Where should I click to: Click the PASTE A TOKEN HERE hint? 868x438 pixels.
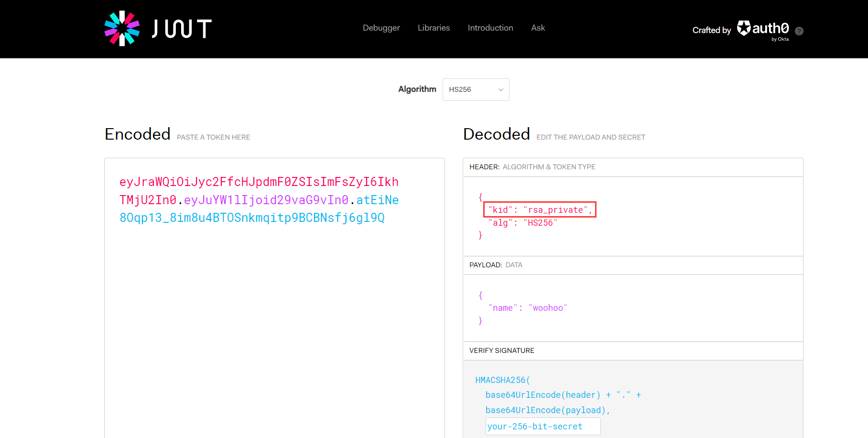214,137
